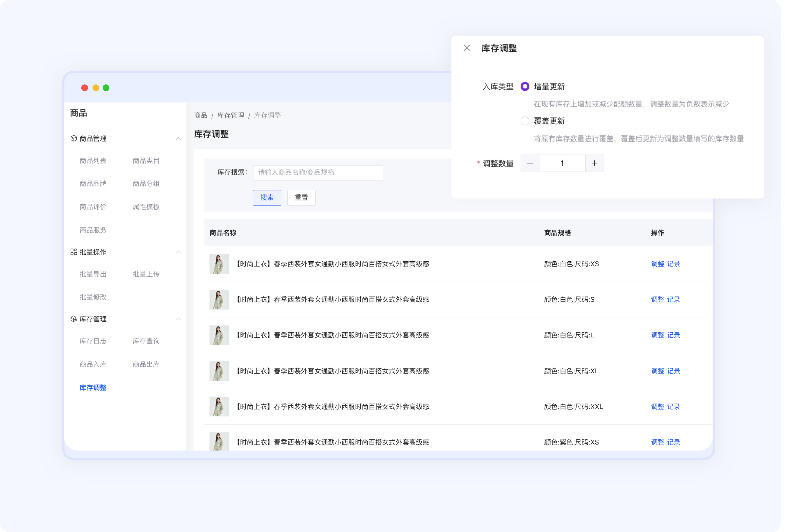Collapse the 批量操作 section via its chevron
The image size is (785, 532).
[x=179, y=252]
